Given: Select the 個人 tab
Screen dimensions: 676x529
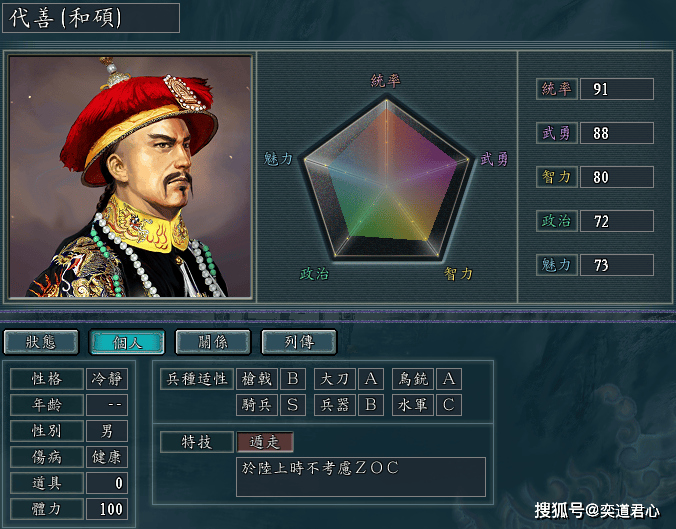Looking at the screenshot, I should 127,342.
